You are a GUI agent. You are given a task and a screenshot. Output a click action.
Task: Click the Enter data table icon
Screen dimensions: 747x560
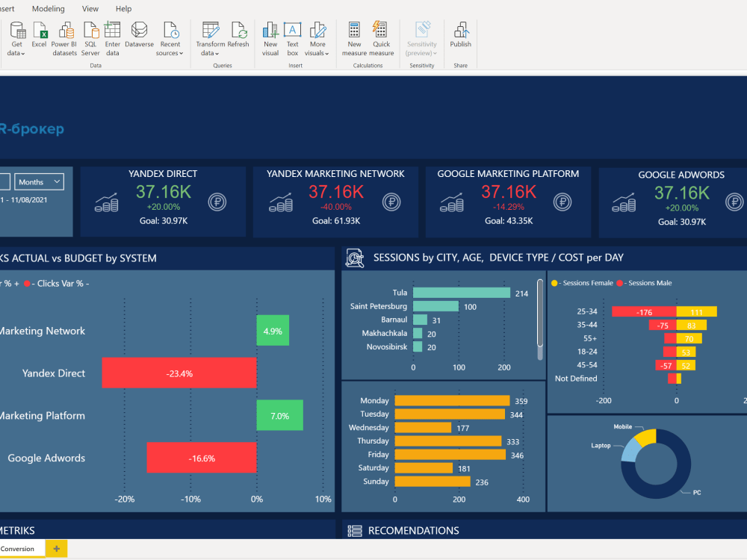[x=113, y=30]
